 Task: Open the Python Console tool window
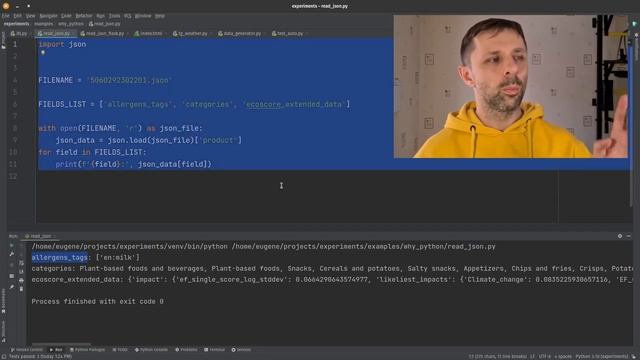(151, 350)
